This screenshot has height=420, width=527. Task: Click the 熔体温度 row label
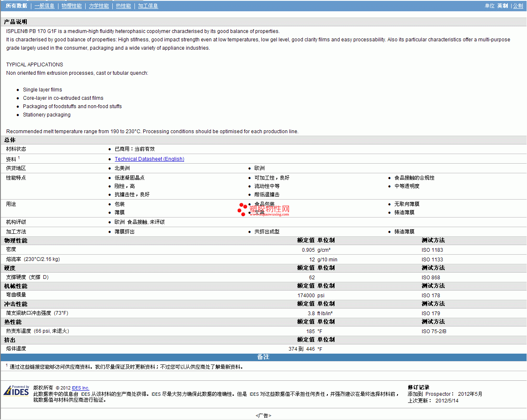(16, 349)
